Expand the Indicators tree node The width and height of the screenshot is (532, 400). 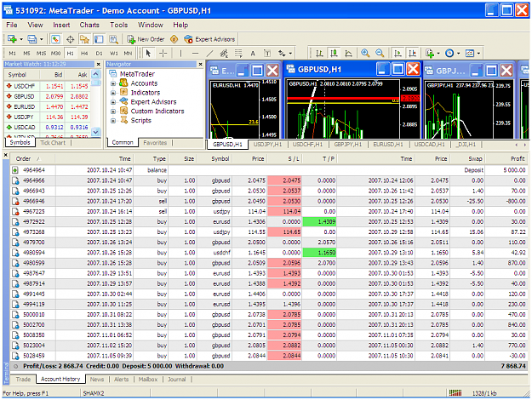click(x=113, y=93)
